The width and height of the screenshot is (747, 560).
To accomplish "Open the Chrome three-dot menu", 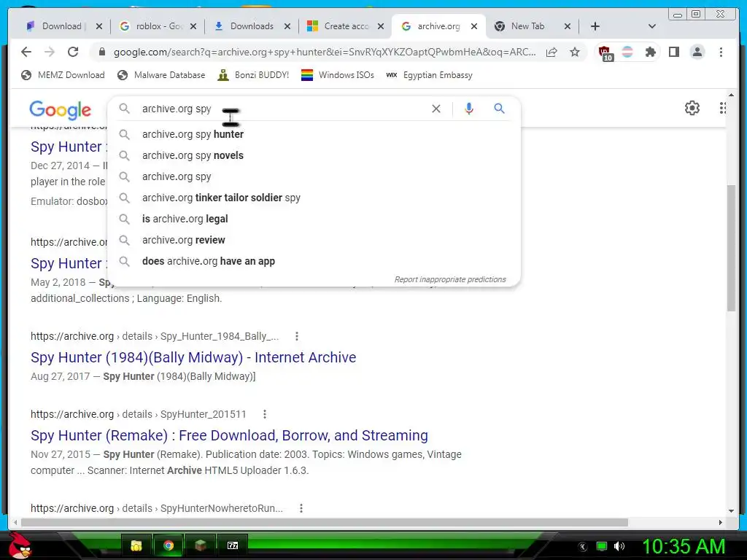I will (x=721, y=52).
